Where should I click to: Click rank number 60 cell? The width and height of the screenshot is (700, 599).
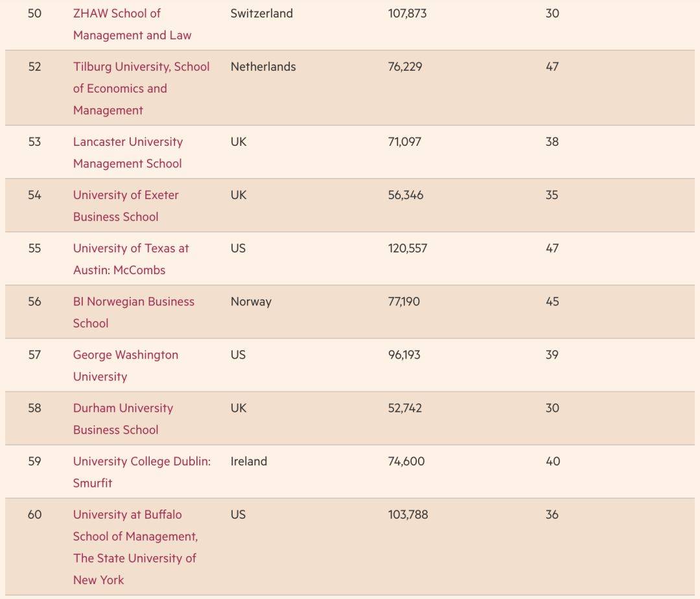pyautogui.click(x=34, y=515)
